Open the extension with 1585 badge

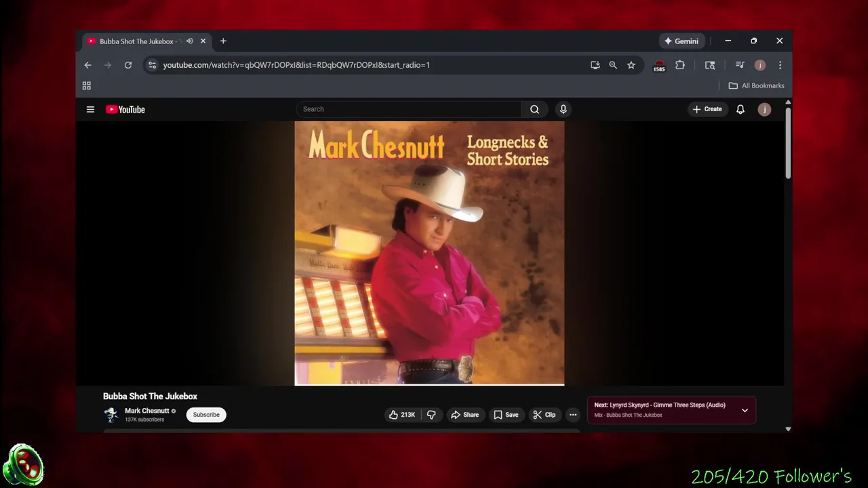tap(659, 66)
